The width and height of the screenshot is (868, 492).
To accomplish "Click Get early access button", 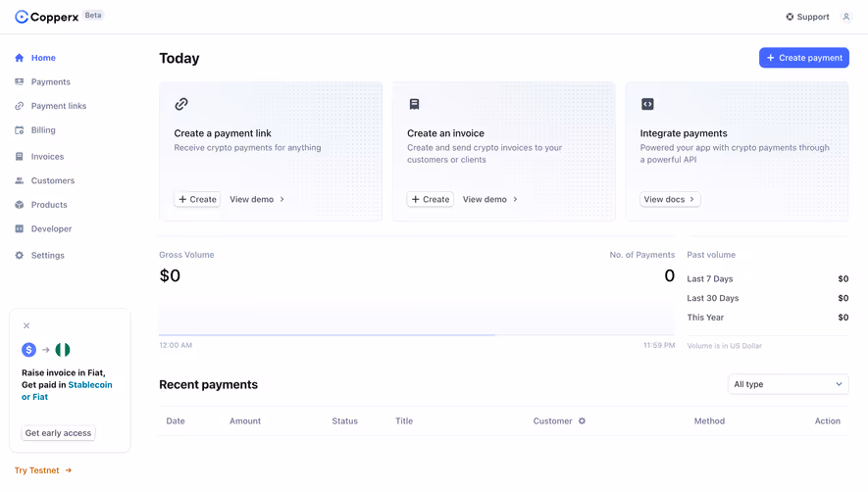I will pyautogui.click(x=58, y=433).
